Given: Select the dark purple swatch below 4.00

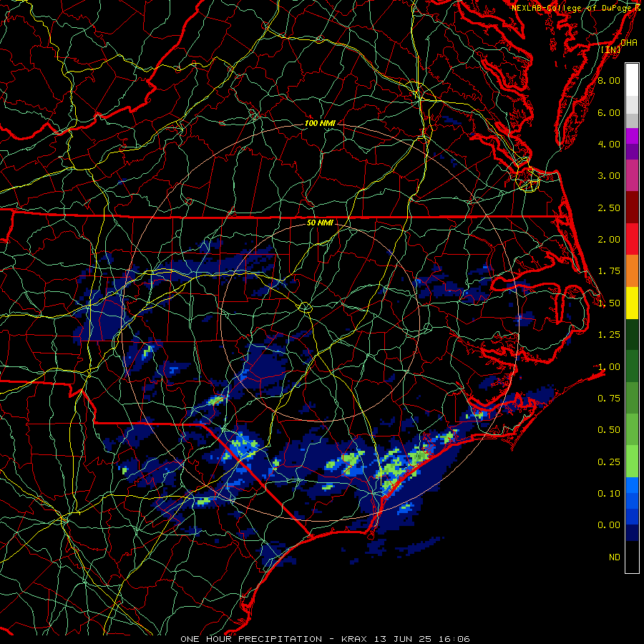Looking at the screenshot, I should 632,152.
